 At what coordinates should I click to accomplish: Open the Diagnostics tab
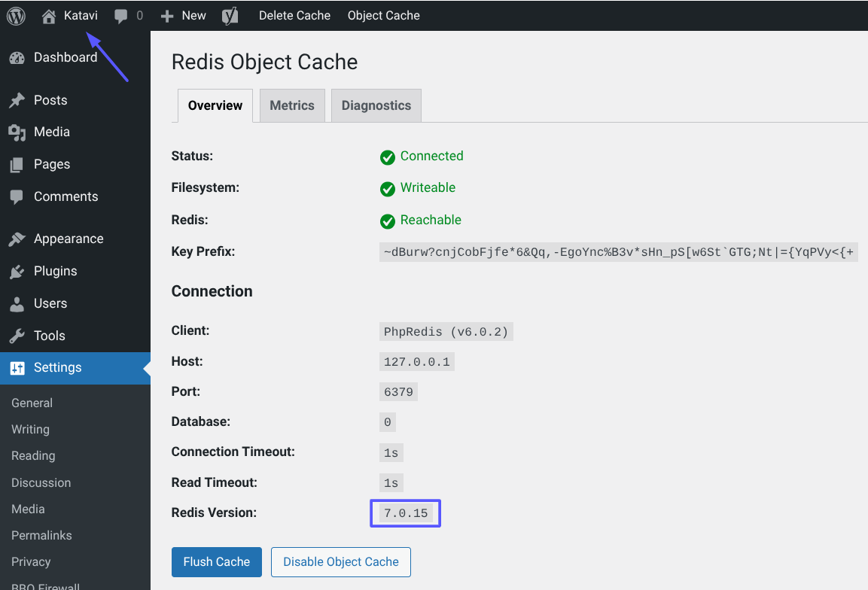tap(376, 105)
